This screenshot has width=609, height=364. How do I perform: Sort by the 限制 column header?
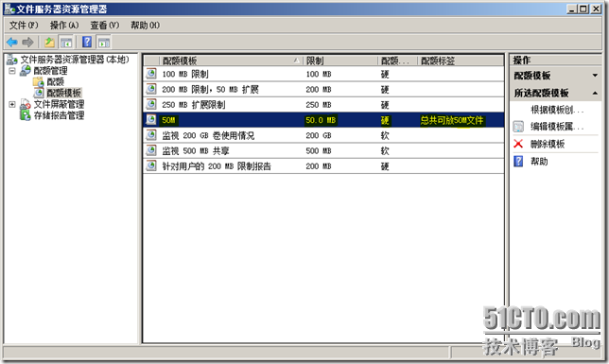340,61
